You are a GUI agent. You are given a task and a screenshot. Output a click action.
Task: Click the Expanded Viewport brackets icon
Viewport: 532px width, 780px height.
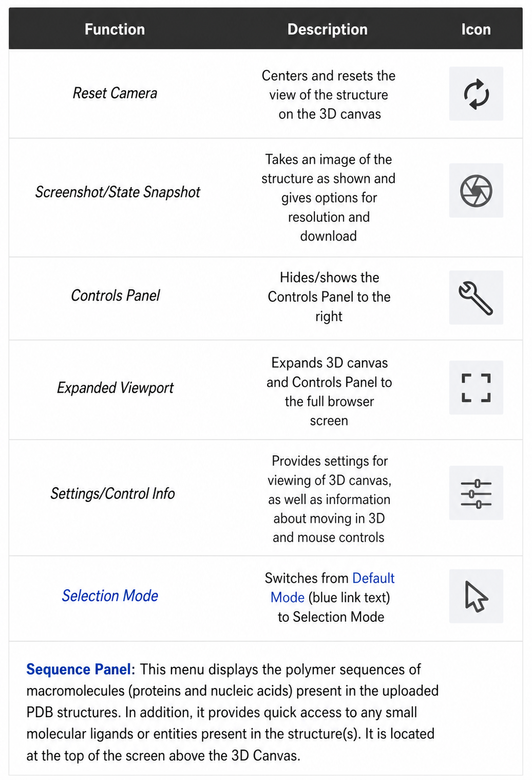click(476, 387)
